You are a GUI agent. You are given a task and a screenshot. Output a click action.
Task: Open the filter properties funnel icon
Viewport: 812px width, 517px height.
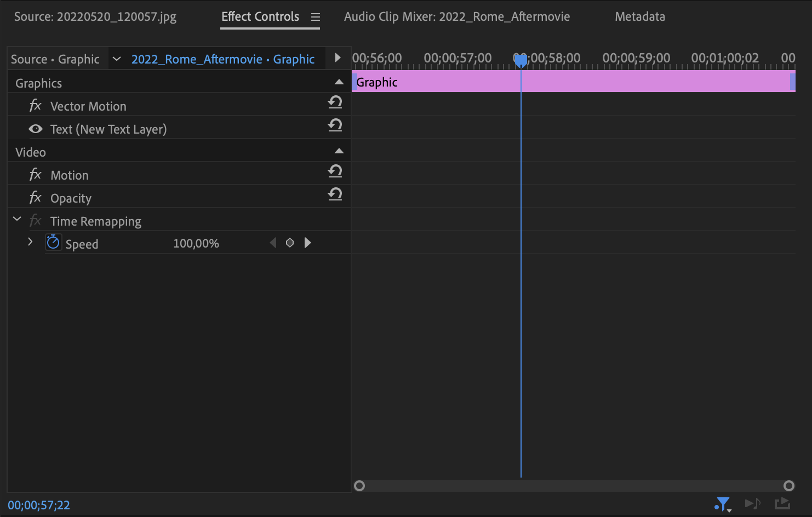[722, 503]
